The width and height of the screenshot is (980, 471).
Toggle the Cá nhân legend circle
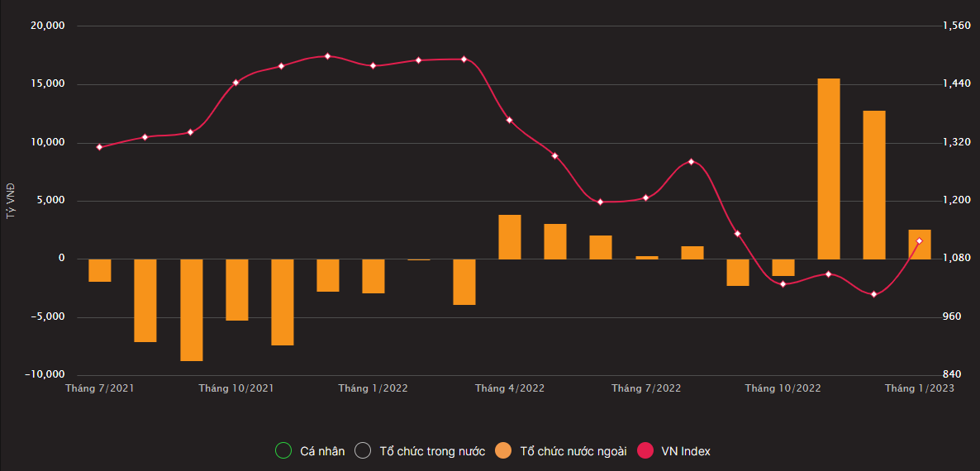(283, 450)
